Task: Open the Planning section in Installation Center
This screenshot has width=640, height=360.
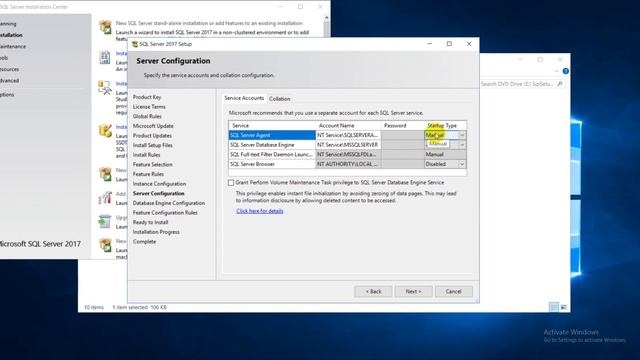Action: click(8, 24)
